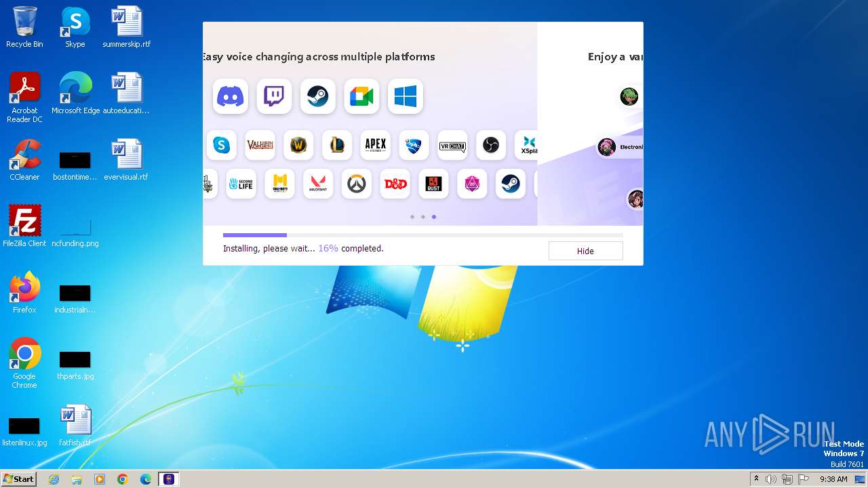Image resolution: width=868 pixels, height=488 pixels.
Task: Select the third carousel slide dot
Action: pyautogui.click(x=434, y=217)
